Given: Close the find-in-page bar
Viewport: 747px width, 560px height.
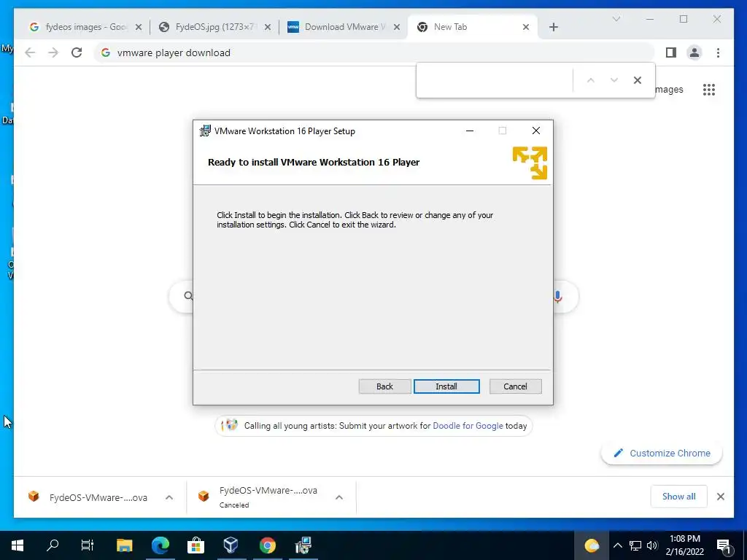Looking at the screenshot, I should (638, 80).
